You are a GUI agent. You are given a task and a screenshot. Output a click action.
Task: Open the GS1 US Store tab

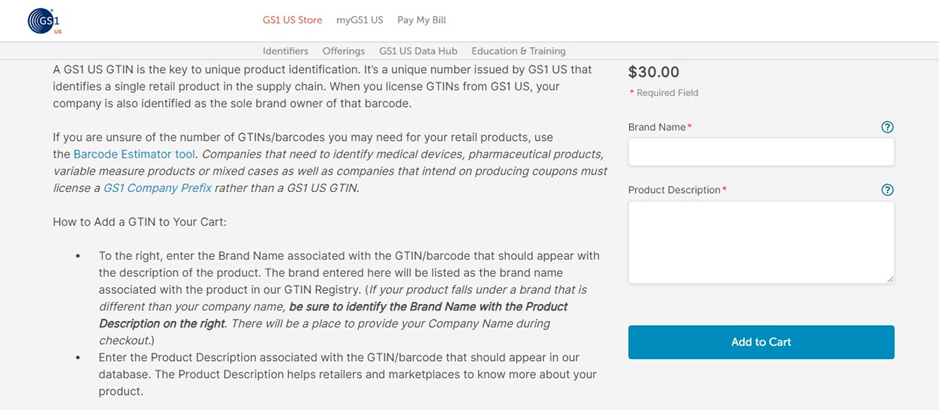tap(292, 20)
